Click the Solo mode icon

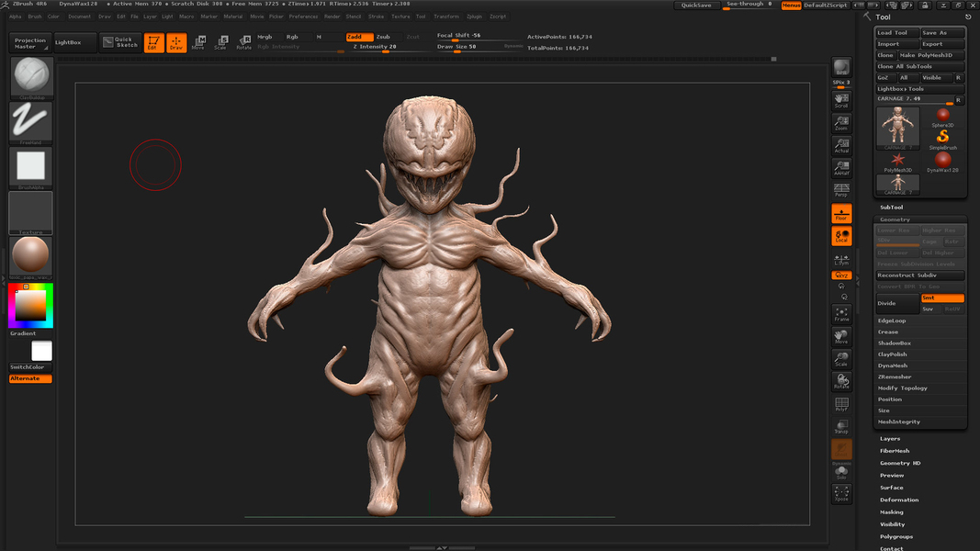tap(841, 473)
